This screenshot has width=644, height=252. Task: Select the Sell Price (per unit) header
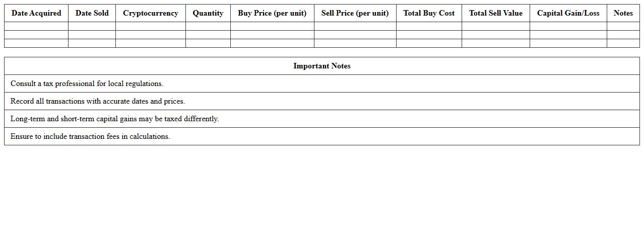pos(355,13)
